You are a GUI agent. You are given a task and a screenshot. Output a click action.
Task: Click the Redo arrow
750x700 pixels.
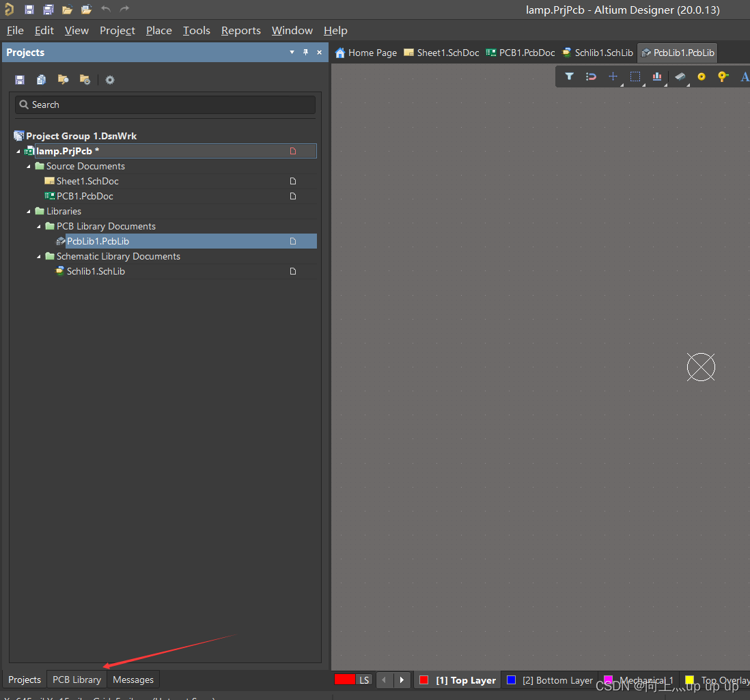click(124, 9)
